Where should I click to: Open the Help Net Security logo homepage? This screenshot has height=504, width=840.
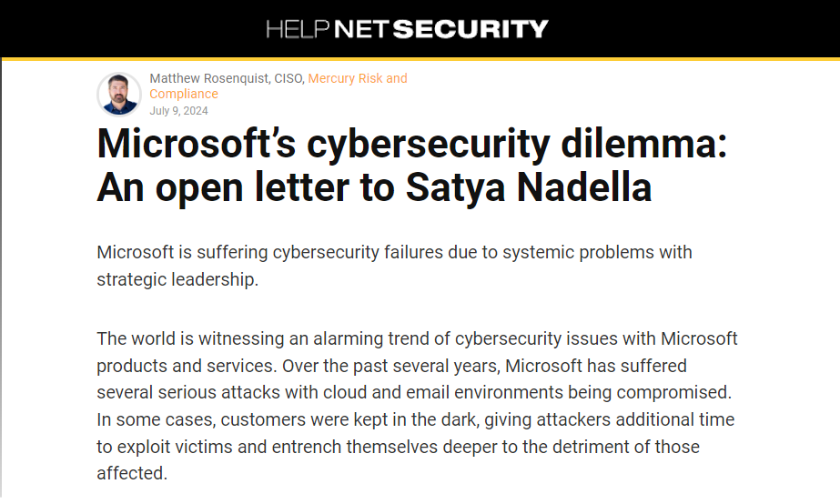pos(407,29)
